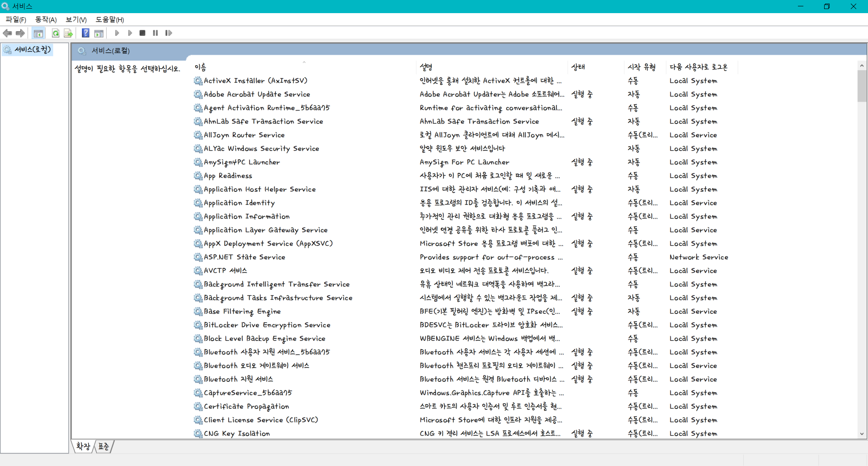
Task: Click the Certificate Propagation gear icon
Action: coord(198,406)
